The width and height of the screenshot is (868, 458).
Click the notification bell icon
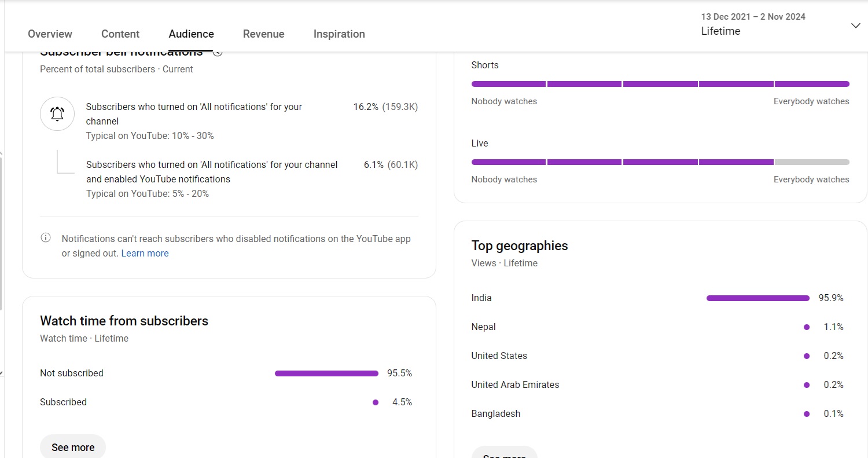tap(57, 113)
